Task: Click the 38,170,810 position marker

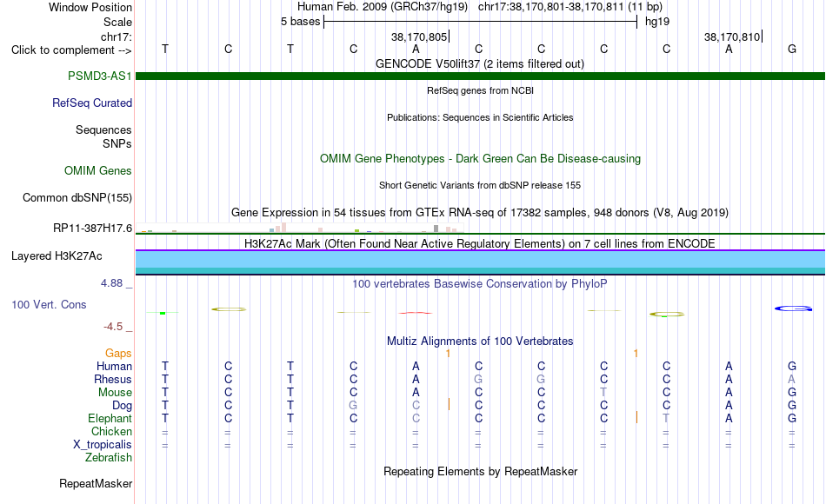Action: point(733,36)
